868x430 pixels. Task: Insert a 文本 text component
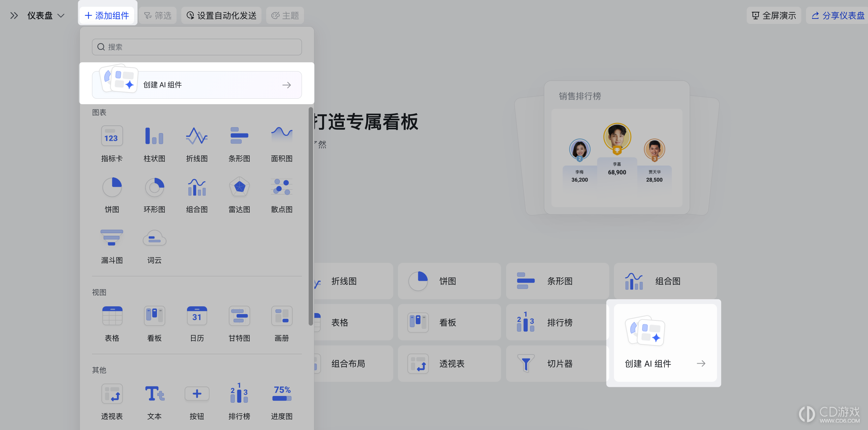pyautogui.click(x=154, y=394)
